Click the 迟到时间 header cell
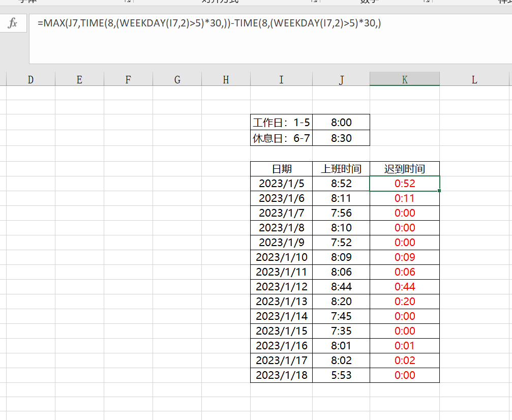 tap(405, 169)
